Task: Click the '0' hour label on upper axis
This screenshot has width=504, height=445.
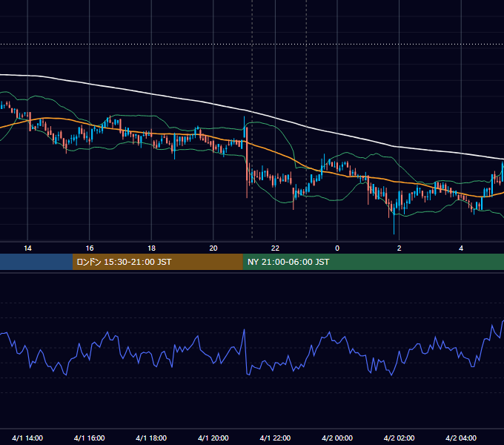Action: click(337, 248)
